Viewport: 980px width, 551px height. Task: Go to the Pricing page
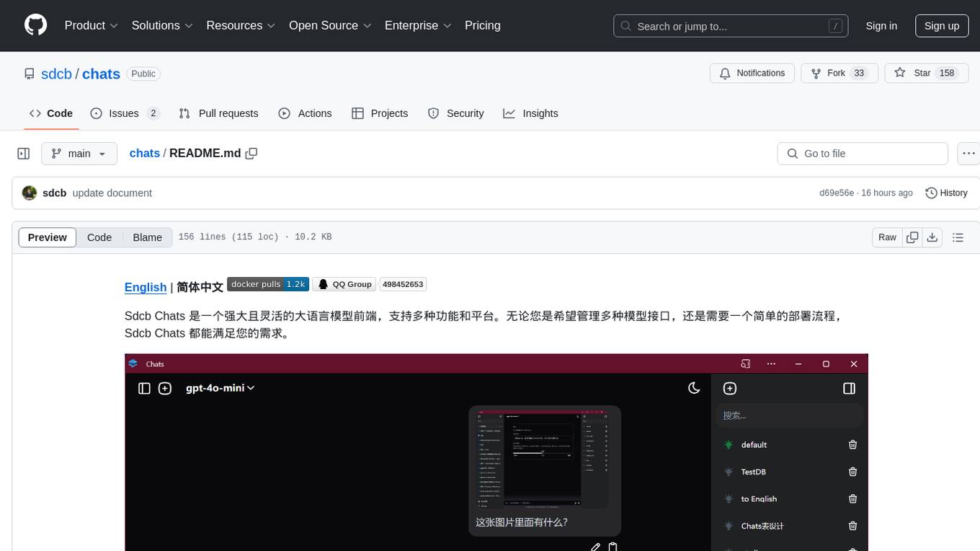tap(483, 25)
